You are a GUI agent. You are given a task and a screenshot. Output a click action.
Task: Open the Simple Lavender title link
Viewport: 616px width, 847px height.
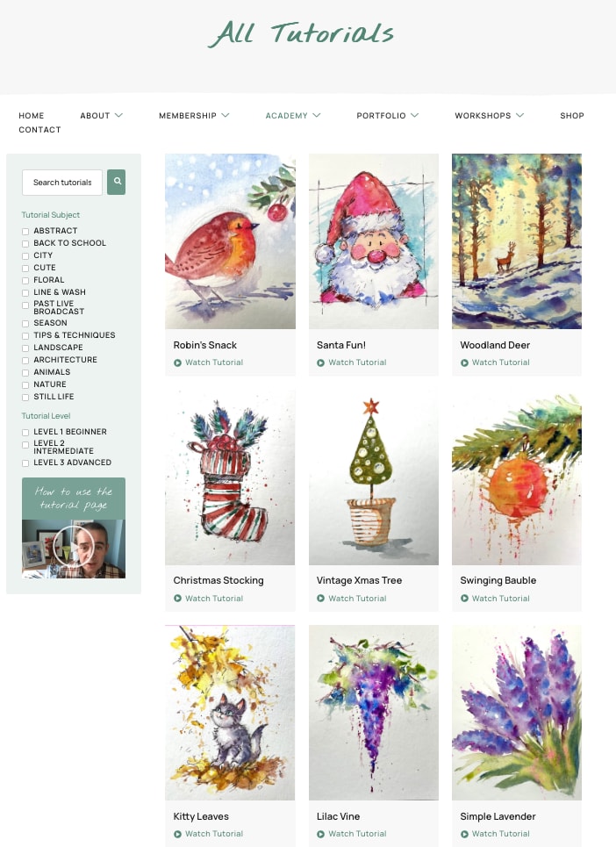498,816
